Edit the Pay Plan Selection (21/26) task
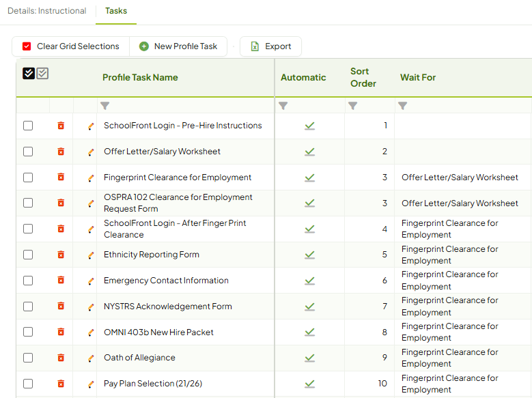The image size is (532, 398). [x=91, y=384]
